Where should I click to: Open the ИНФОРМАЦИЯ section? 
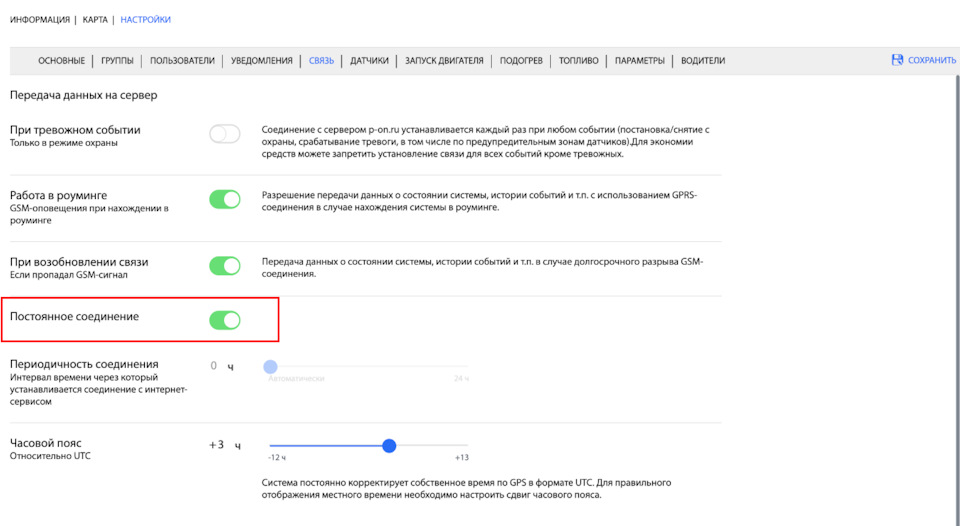pos(40,19)
